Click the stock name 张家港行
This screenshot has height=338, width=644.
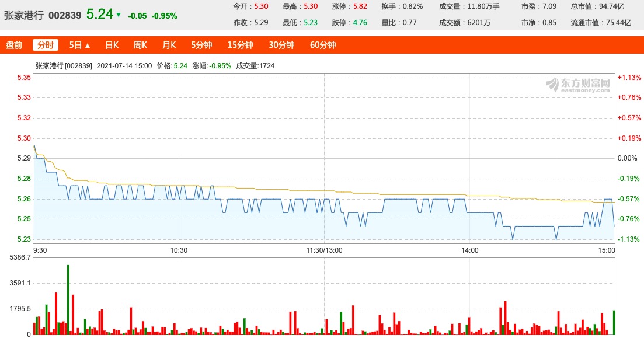click(24, 16)
